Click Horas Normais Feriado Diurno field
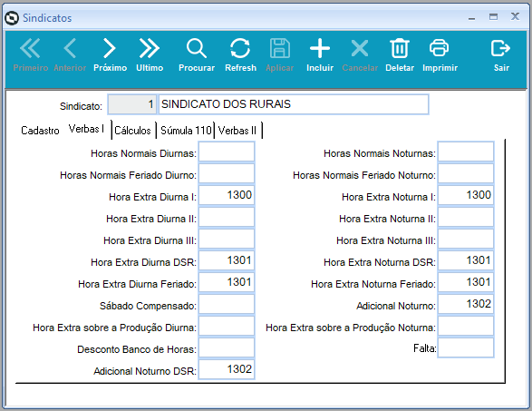532x411 pixels. click(227, 173)
